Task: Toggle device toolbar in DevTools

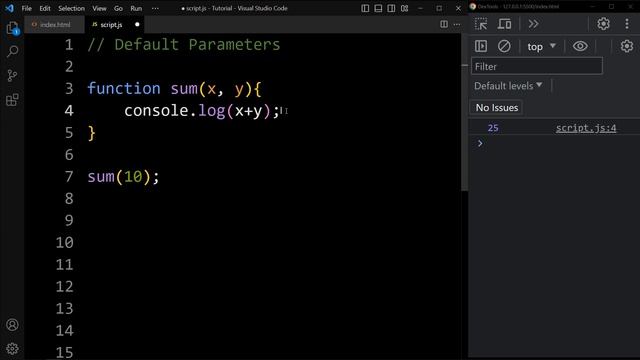Action: (504, 24)
